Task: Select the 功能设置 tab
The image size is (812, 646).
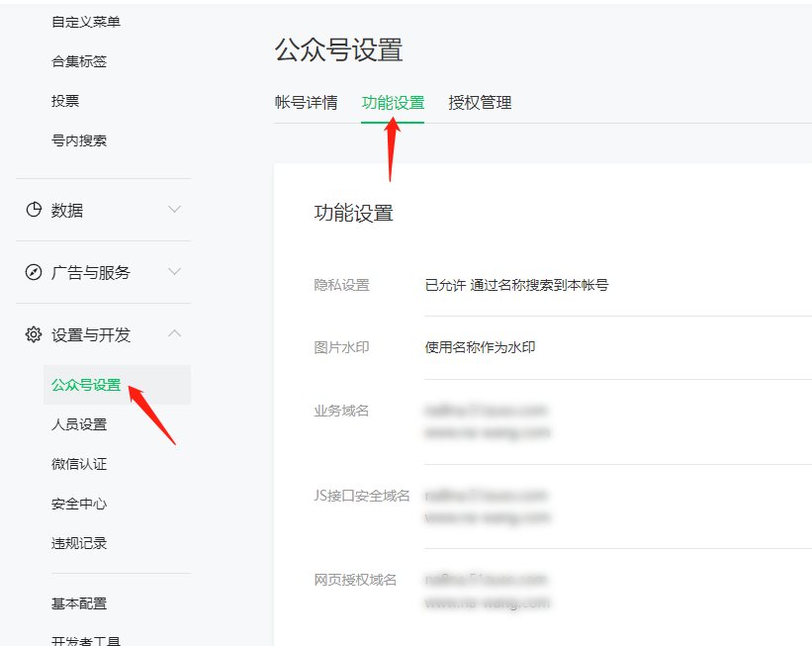Action: (393, 102)
